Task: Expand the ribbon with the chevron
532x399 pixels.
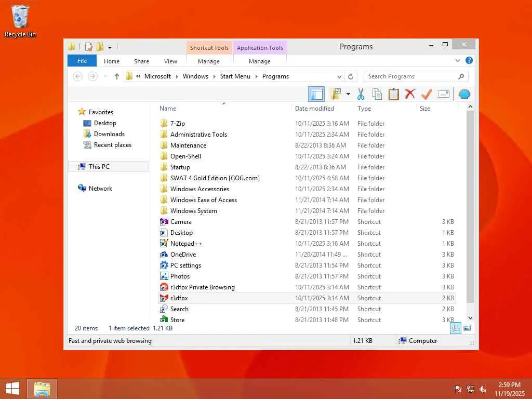Action: click(x=457, y=60)
